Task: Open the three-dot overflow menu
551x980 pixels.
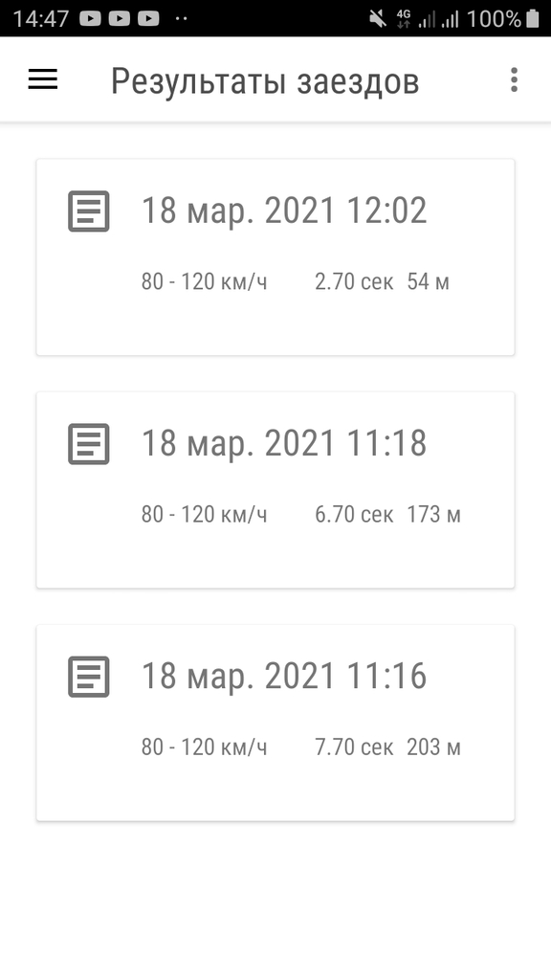Action: tap(514, 80)
